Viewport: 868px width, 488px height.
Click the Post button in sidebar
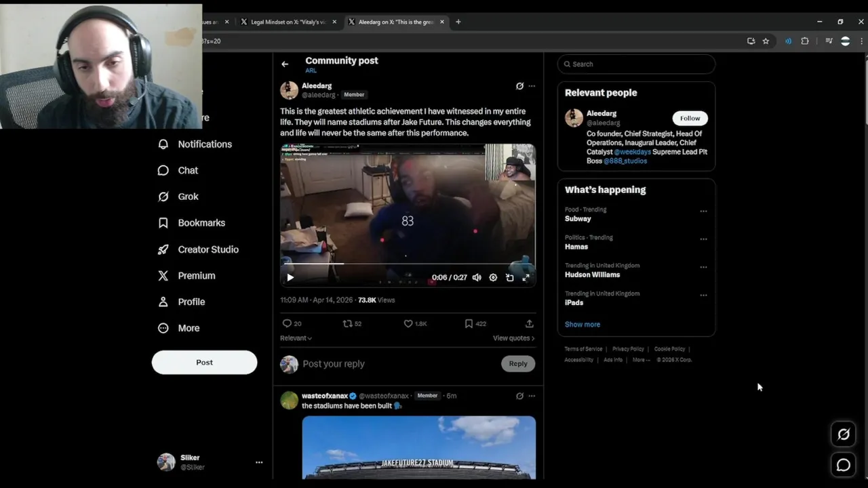tap(204, 362)
